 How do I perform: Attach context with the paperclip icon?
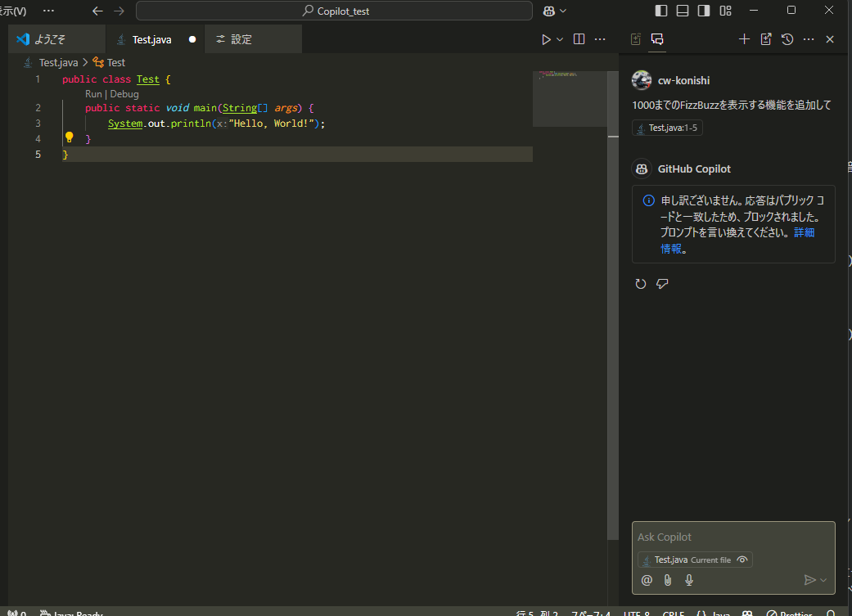click(668, 580)
